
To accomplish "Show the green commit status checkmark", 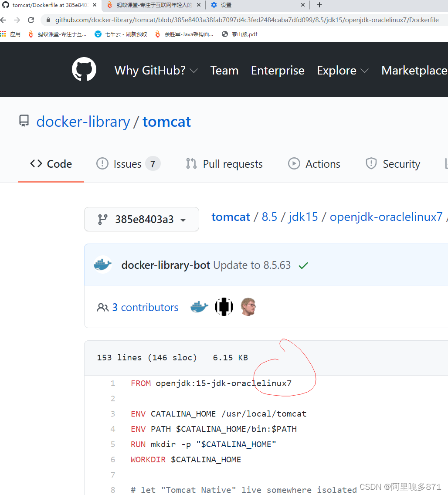I will pyautogui.click(x=303, y=265).
